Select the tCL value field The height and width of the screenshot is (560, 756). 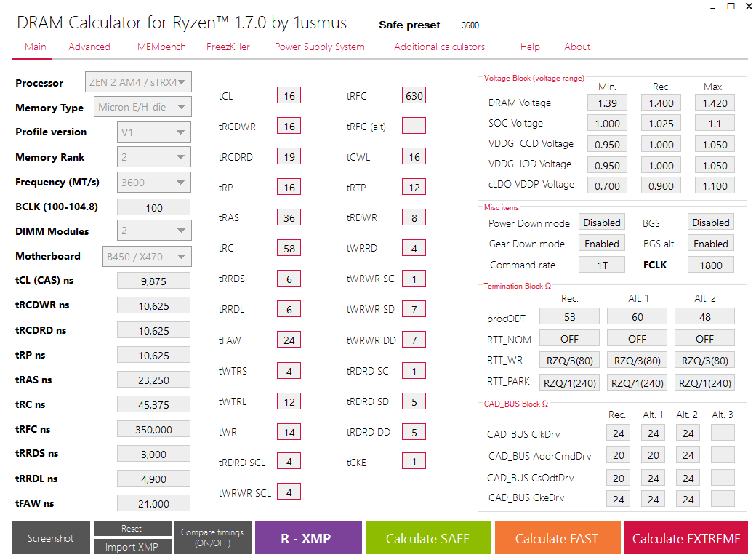coord(289,95)
